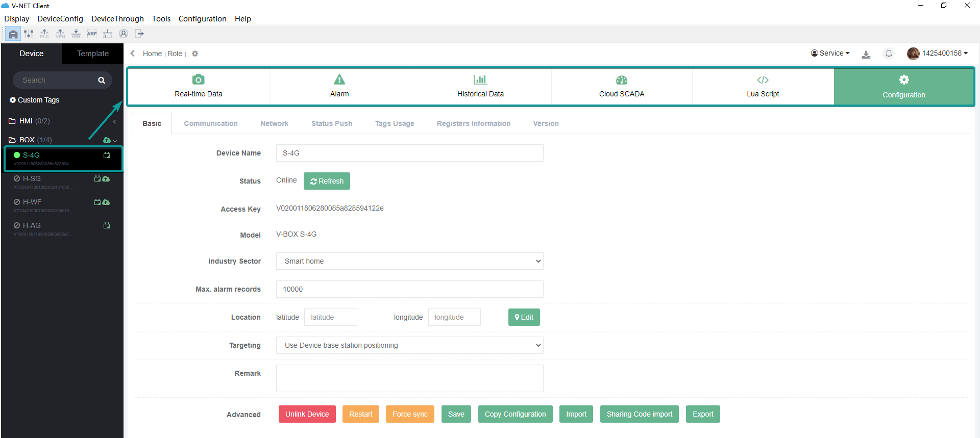Viewport: 980px width, 438px height.
Task: Click the Save button
Action: 456,414
